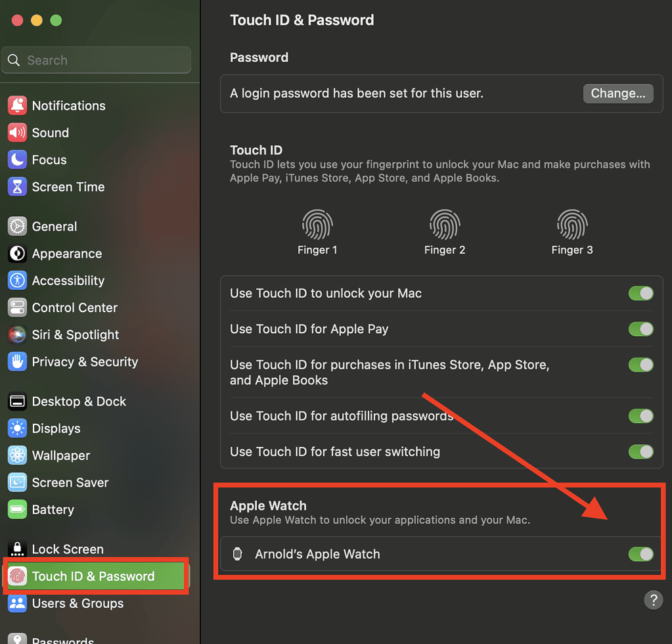Turn off Use Touch ID for Apple Pay
The height and width of the screenshot is (644, 672).
pyautogui.click(x=640, y=329)
